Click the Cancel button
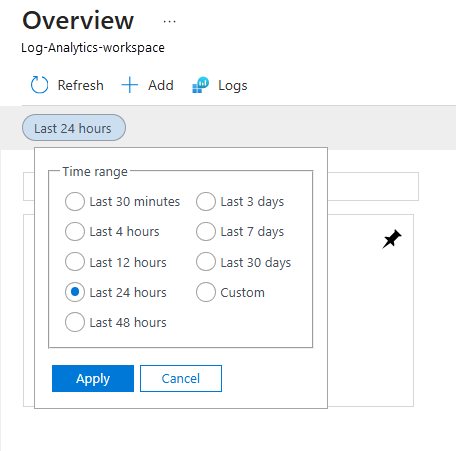The width and height of the screenshot is (456, 451). 181,378
